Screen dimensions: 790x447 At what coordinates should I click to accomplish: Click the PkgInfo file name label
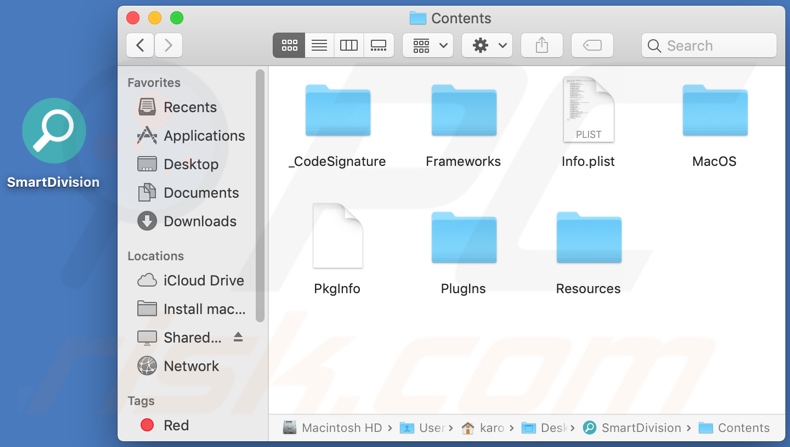[337, 289]
